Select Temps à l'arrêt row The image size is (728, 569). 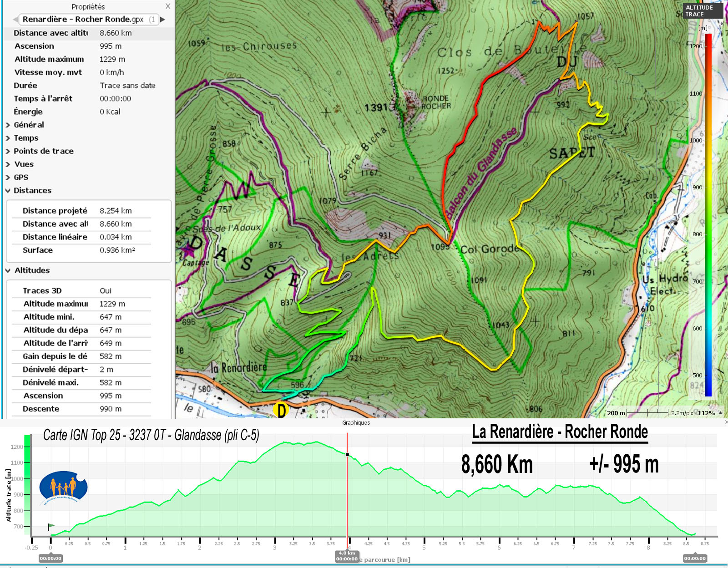coord(89,99)
